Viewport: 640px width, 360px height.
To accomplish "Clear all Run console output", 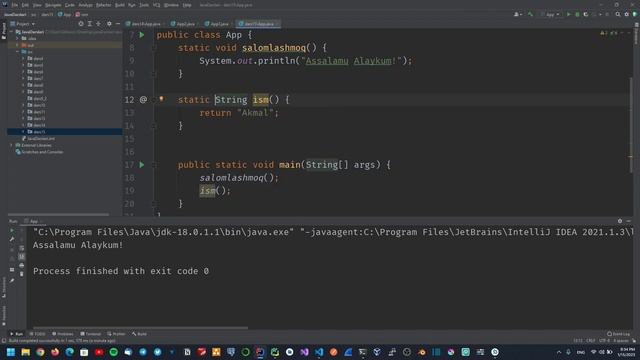I will click(x=22, y=274).
